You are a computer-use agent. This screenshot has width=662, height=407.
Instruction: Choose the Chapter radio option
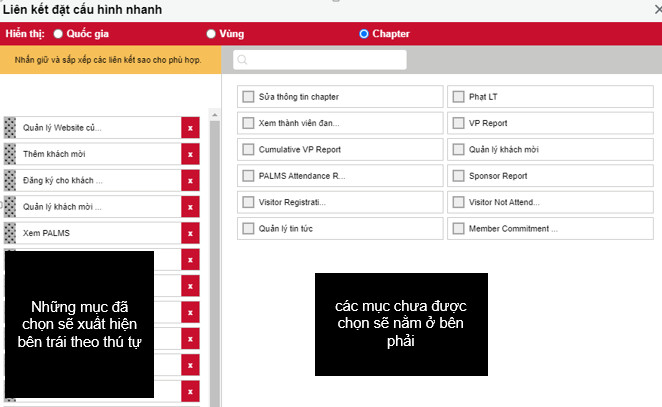[364, 33]
